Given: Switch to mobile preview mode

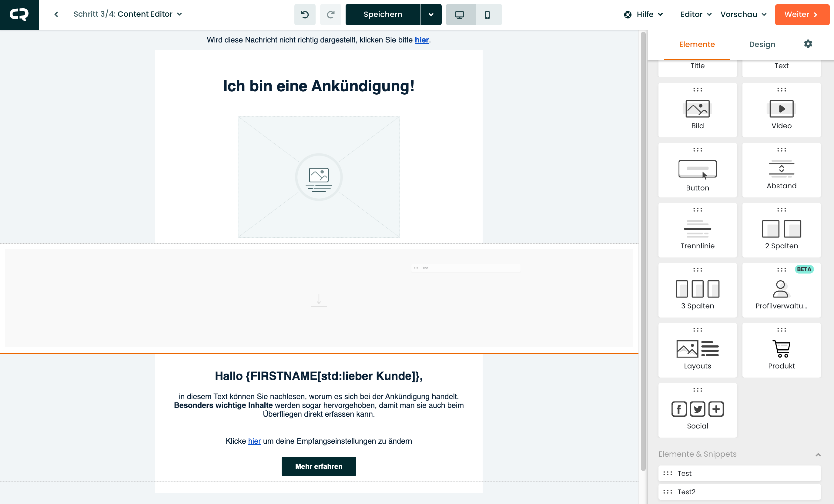Looking at the screenshot, I should pos(487,15).
